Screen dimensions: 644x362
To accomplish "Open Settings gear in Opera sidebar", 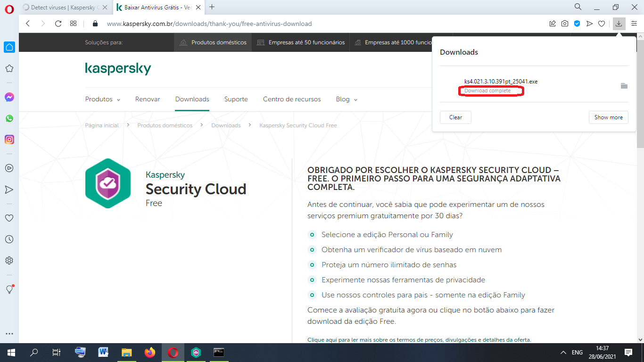I will (9, 261).
